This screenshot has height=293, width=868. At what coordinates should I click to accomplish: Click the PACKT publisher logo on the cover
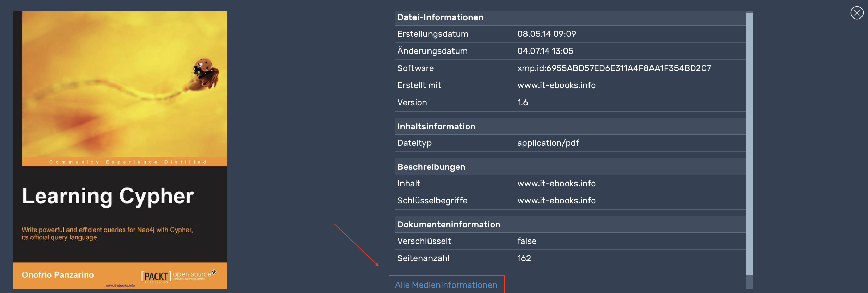156,276
